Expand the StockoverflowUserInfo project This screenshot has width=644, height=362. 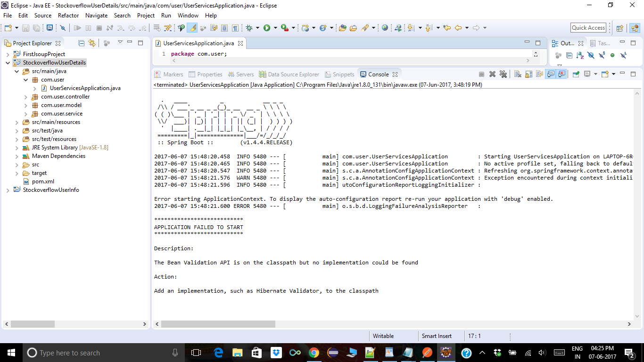(x=8, y=190)
